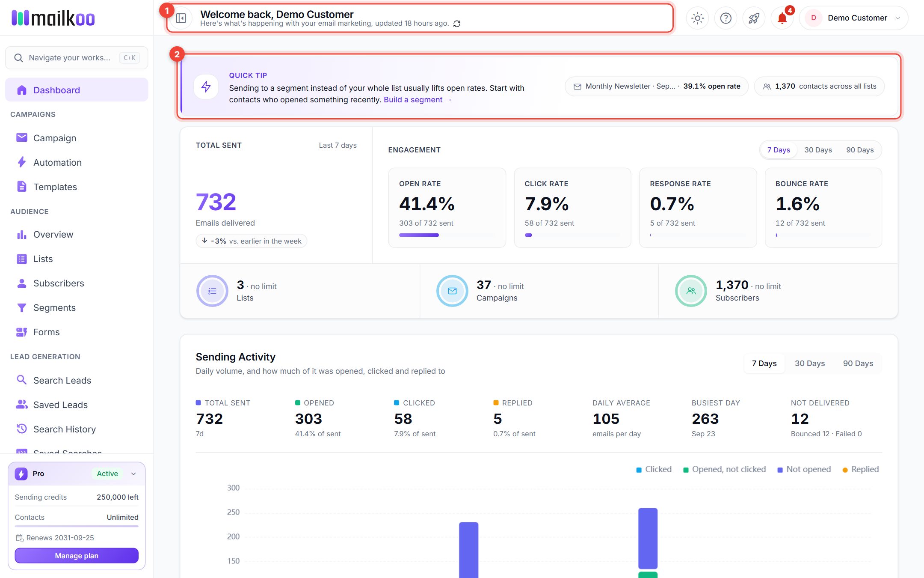Viewport: 924px width, 578px height.
Task: Focus the Navigate your workspace search field
Action: coord(77,58)
